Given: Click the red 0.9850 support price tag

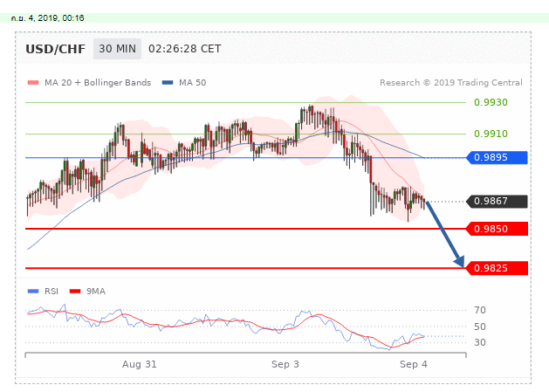Looking at the screenshot, I should click(x=497, y=229).
